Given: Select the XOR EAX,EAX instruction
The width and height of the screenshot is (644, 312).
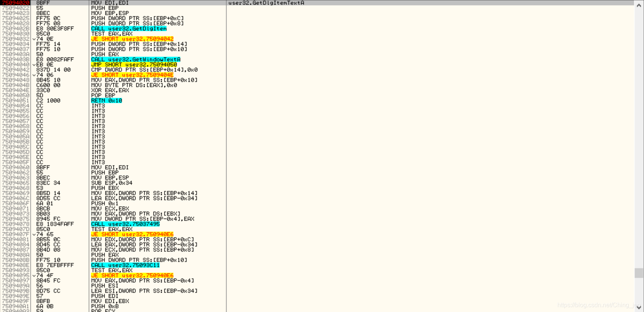Looking at the screenshot, I should click(x=110, y=90).
